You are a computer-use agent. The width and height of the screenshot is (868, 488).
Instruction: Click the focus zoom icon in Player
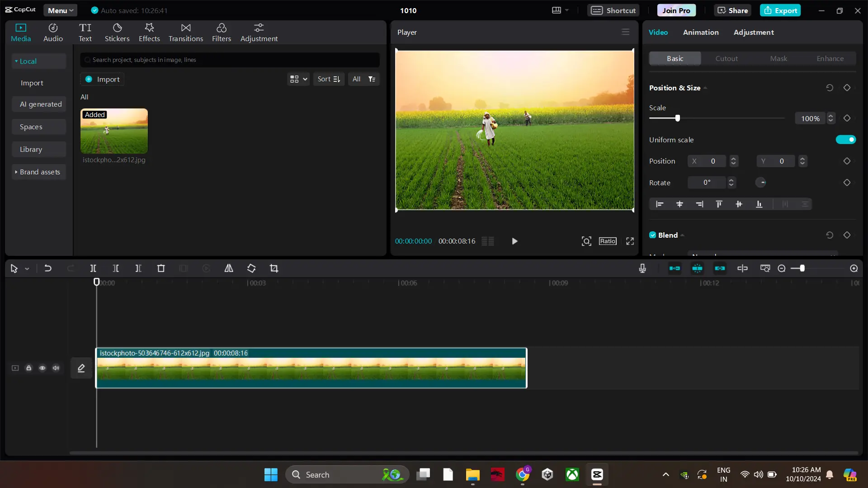[x=586, y=241]
